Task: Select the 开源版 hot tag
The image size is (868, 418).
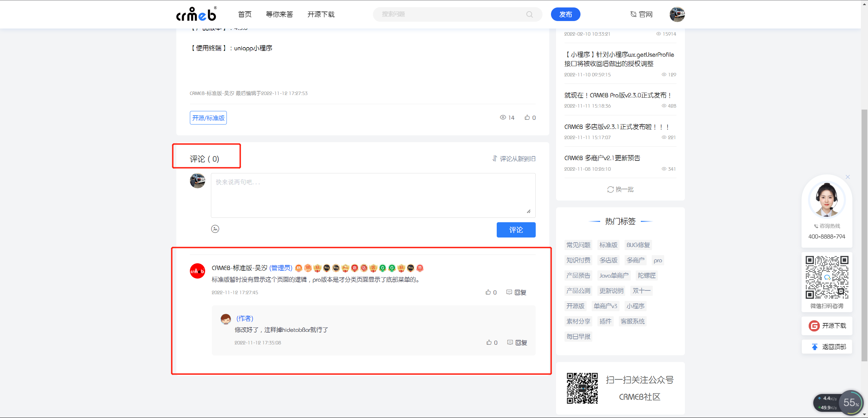Action: pyautogui.click(x=575, y=306)
